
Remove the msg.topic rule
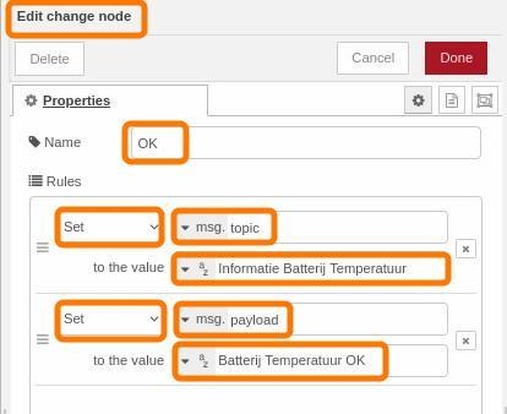466,249
